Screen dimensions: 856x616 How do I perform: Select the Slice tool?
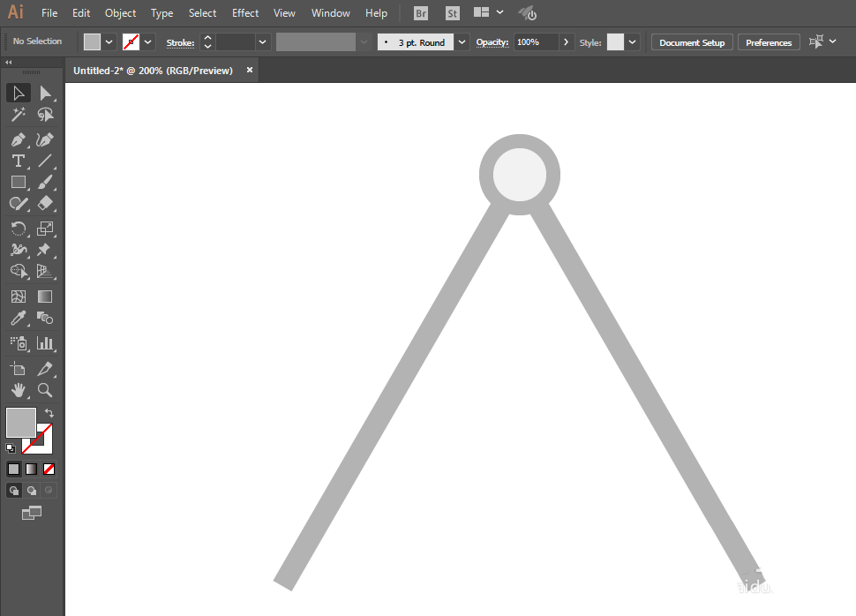coord(45,369)
